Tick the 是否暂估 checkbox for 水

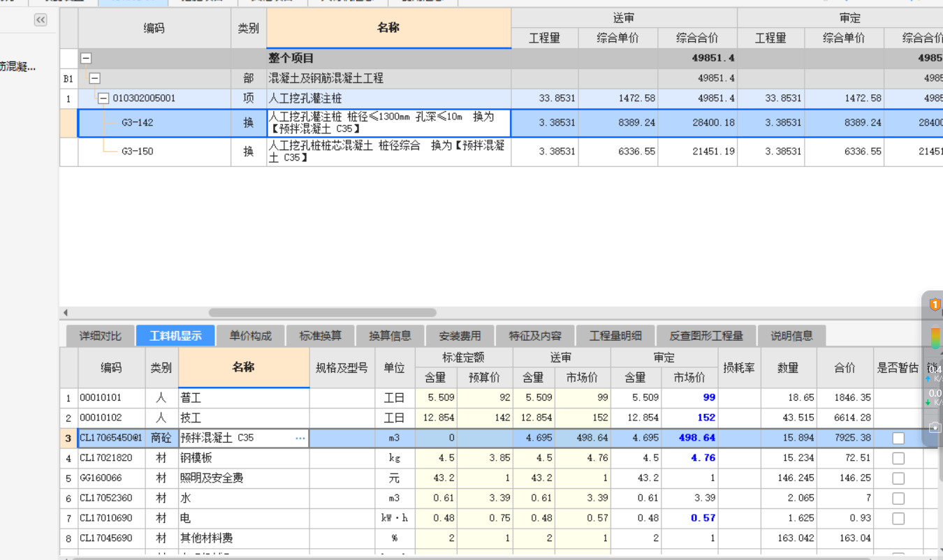tap(898, 499)
